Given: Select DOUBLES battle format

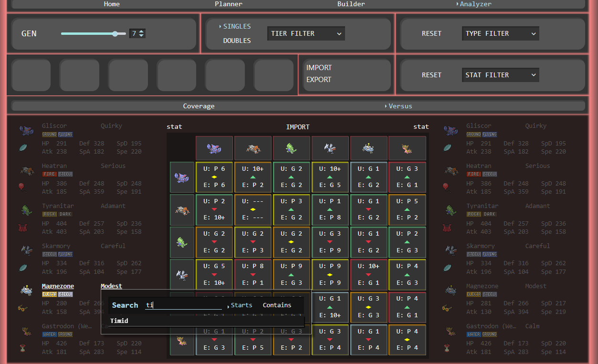Looking at the screenshot, I should point(237,41).
